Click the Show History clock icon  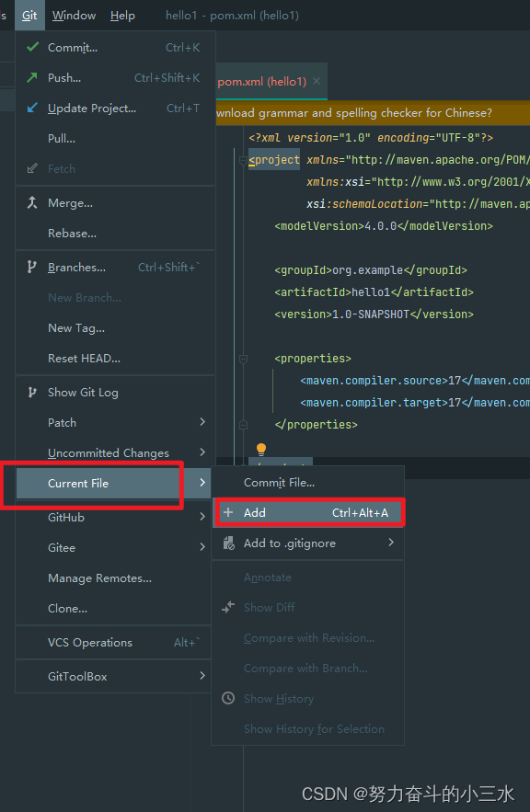[x=228, y=698]
